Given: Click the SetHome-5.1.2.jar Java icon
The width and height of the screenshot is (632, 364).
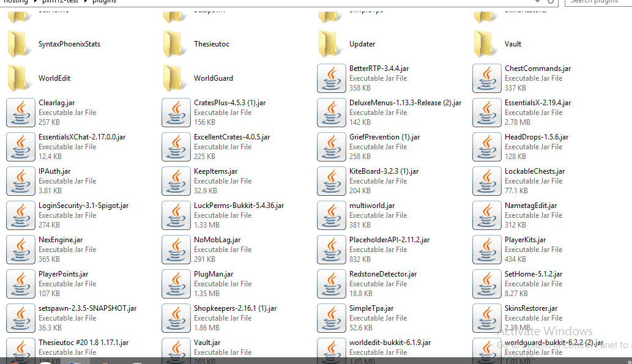Looking at the screenshot, I should click(487, 284).
